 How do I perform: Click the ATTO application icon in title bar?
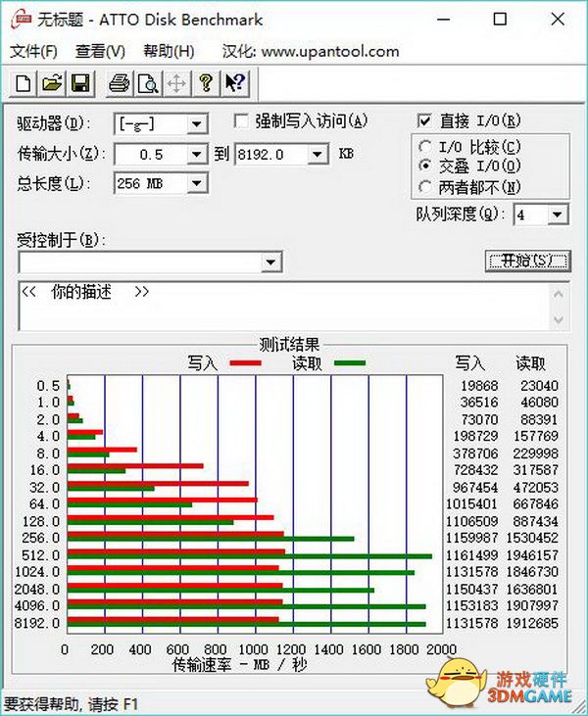(x=23, y=20)
